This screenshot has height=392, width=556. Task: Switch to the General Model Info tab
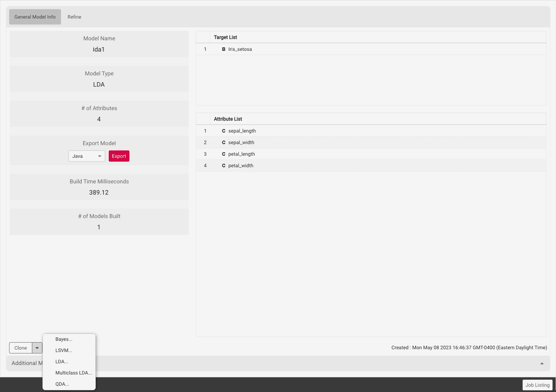pyautogui.click(x=35, y=17)
